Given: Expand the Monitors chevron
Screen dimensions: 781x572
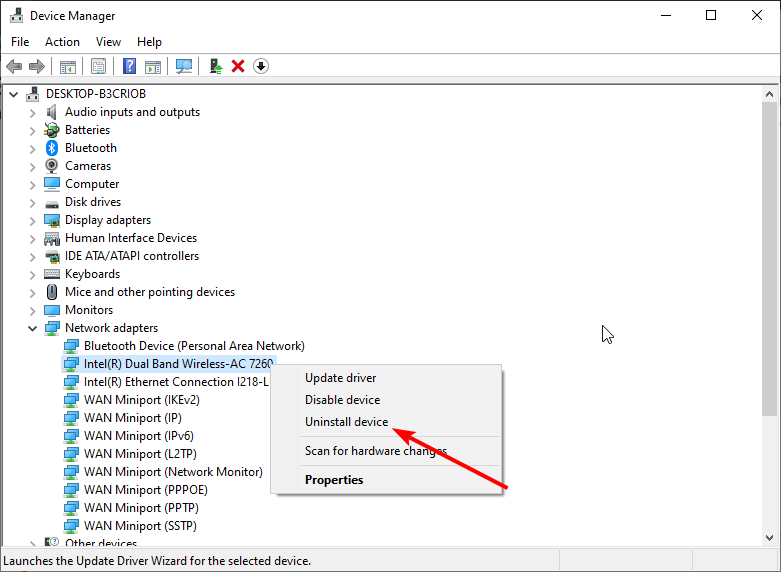Looking at the screenshot, I should (x=33, y=311).
